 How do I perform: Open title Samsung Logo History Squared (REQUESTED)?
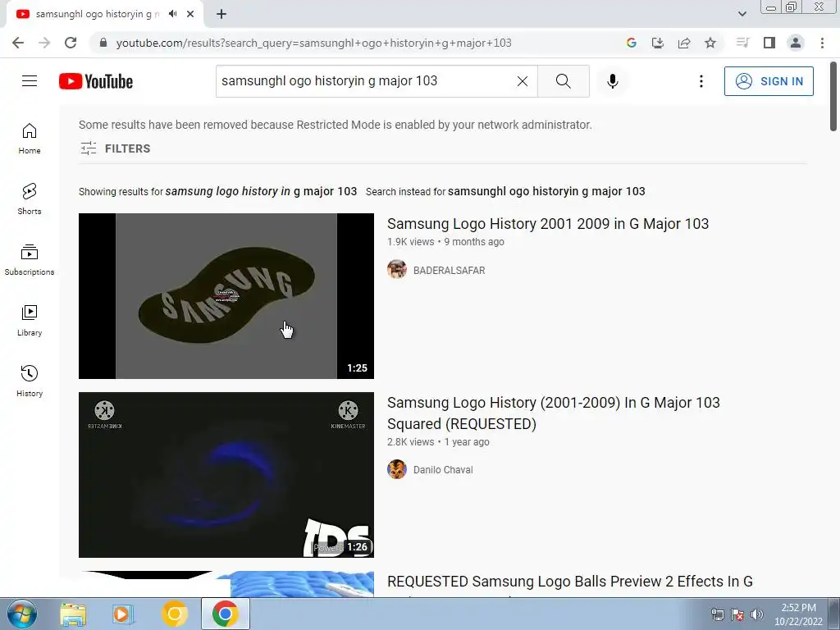tap(554, 413)
